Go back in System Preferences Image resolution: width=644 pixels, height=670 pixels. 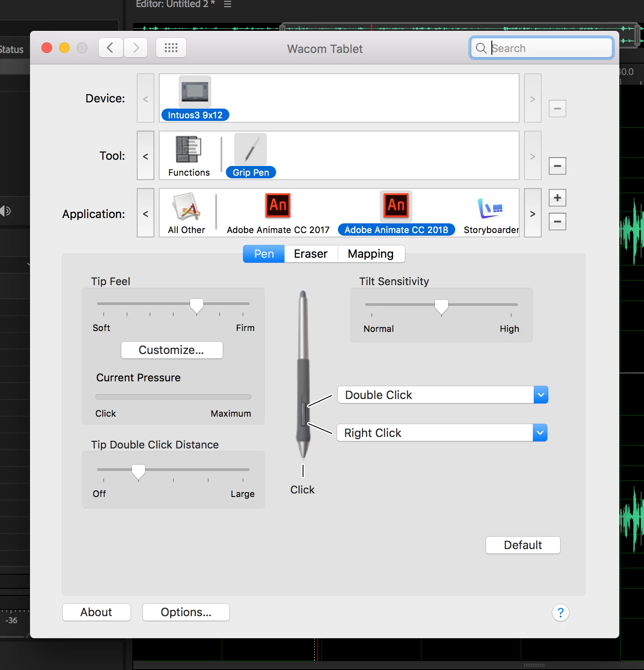point(110,48)
